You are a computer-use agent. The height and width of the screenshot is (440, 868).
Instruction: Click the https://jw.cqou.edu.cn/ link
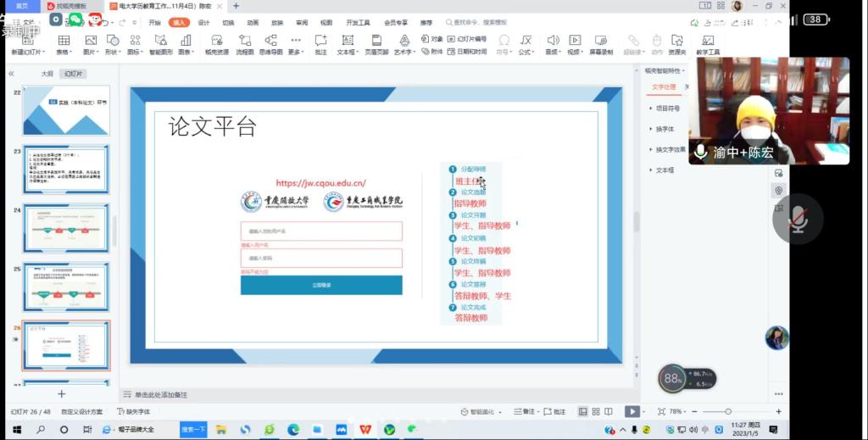click(x=320, y=182)
